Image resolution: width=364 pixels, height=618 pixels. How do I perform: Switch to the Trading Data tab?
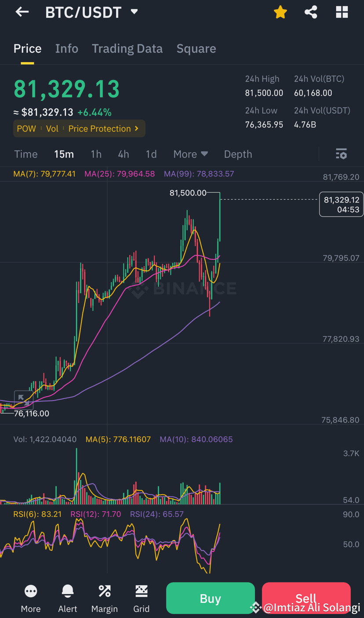point(127,48)
